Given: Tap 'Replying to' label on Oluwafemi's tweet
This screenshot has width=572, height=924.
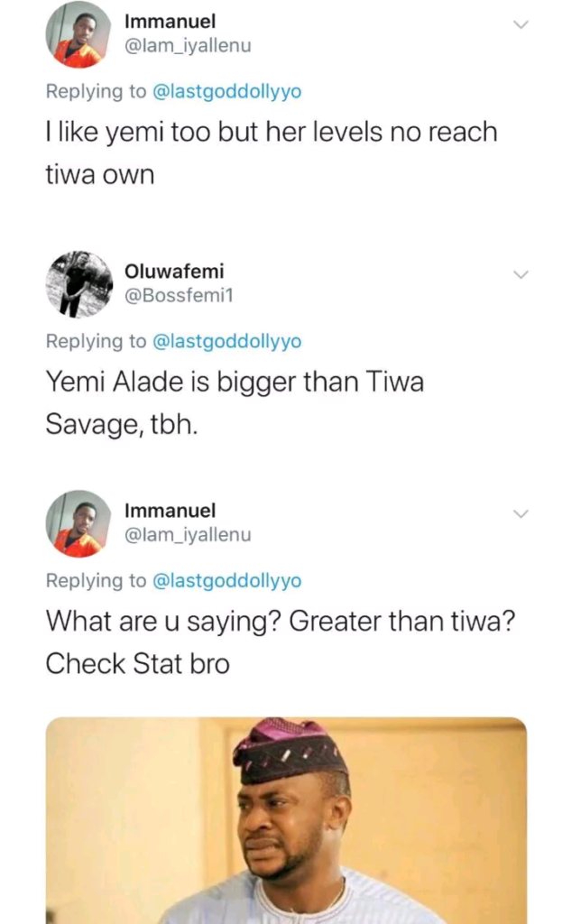Looking at the screenshot, I should pyautogui.click(x=96, y=341).
